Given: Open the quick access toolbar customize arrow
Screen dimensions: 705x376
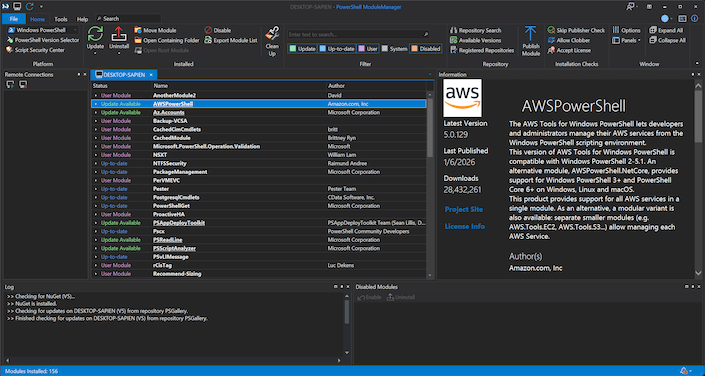Looking at the screenshot, I should [x=41, y=7].
